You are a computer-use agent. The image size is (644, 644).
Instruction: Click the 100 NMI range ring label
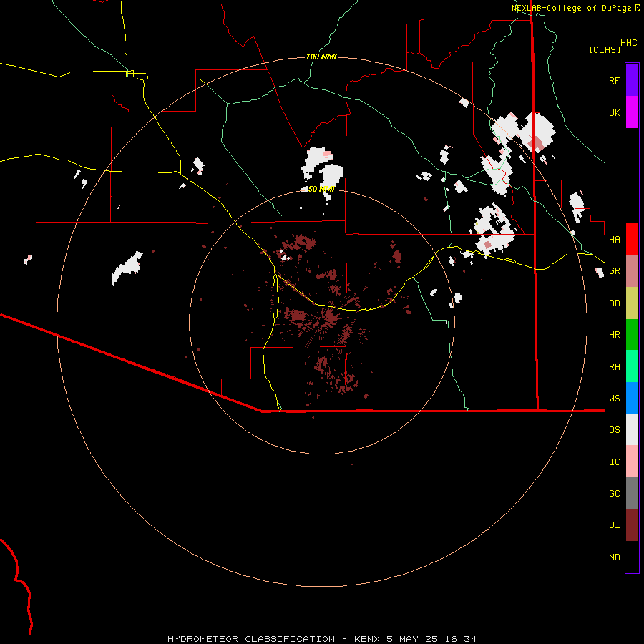pos(321,57)
